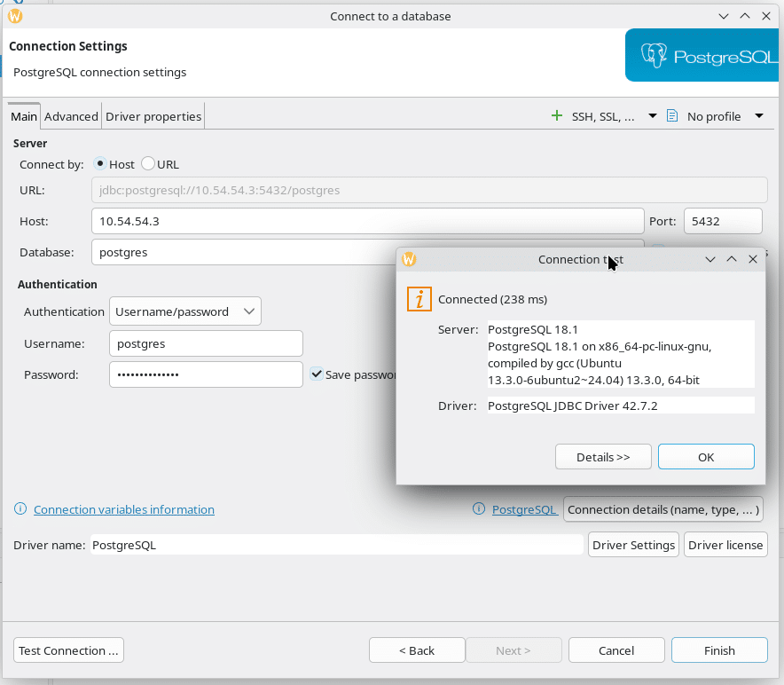Open the Driver properties tab
The image size is (784, 685).
153,116
